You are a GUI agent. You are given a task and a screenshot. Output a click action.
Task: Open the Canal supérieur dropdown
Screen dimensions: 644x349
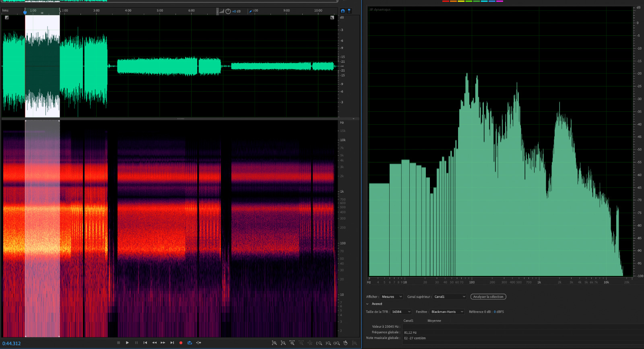point(450,297)
